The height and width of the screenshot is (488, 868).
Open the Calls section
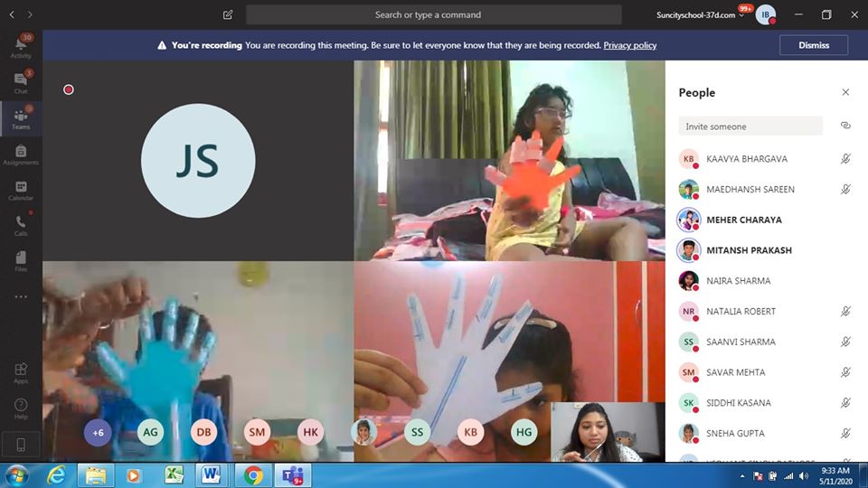pyautogui.click(x=21, y=225)
